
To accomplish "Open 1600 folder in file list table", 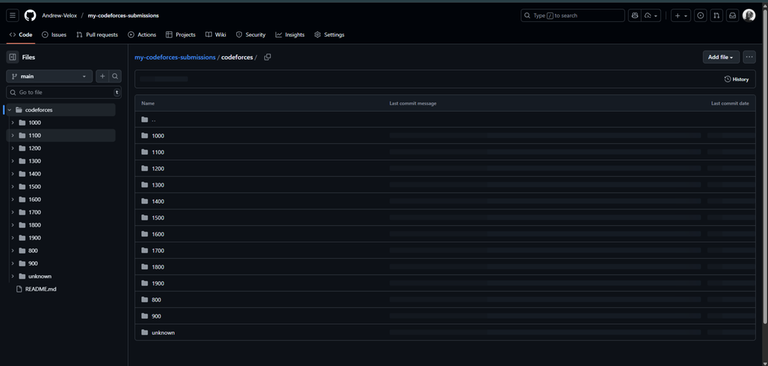I will point(158,234).
